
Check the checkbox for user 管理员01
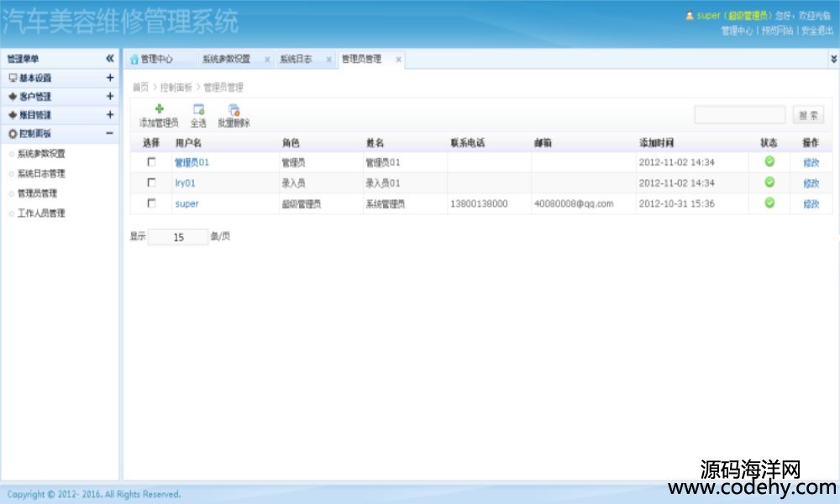click(x=151, y=162)
